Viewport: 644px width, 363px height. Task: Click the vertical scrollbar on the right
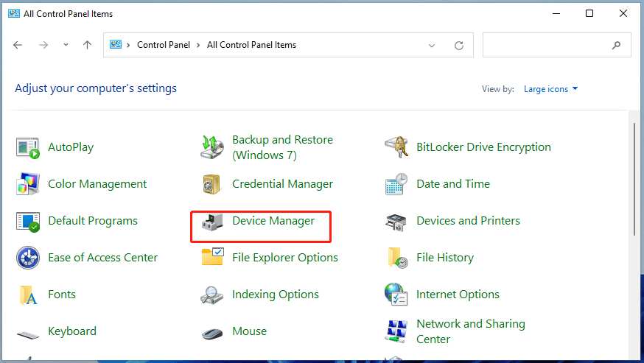coord(634,180)
